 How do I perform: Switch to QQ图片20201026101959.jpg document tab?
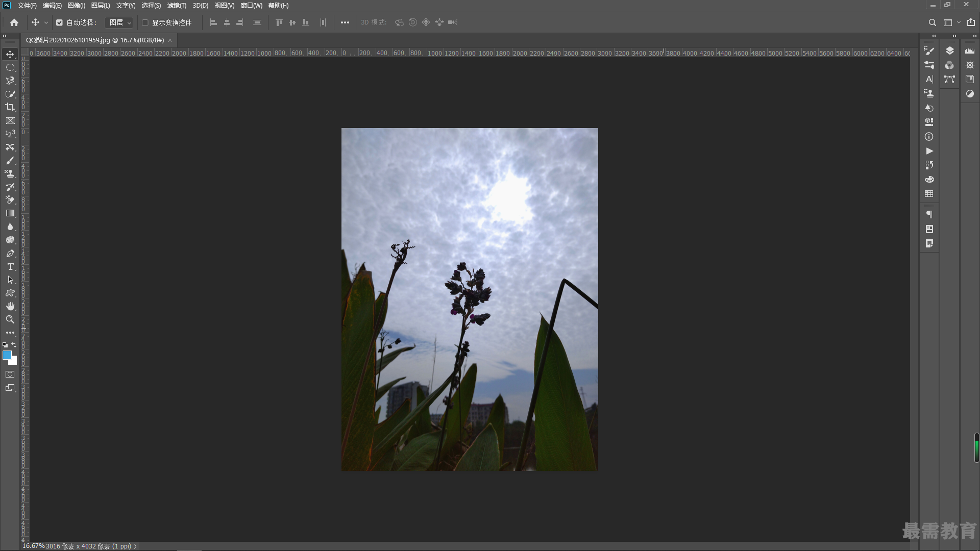point(95,40)
